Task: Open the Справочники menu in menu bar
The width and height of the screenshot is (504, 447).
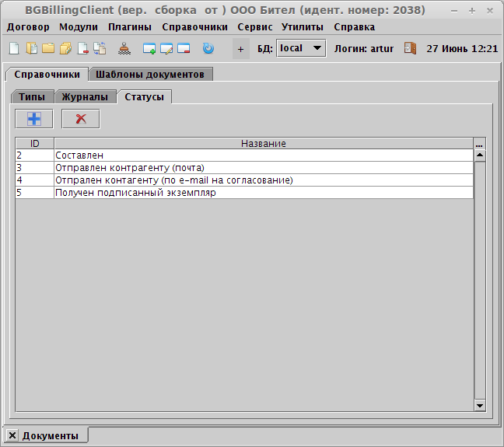Action: click(194, 26)
